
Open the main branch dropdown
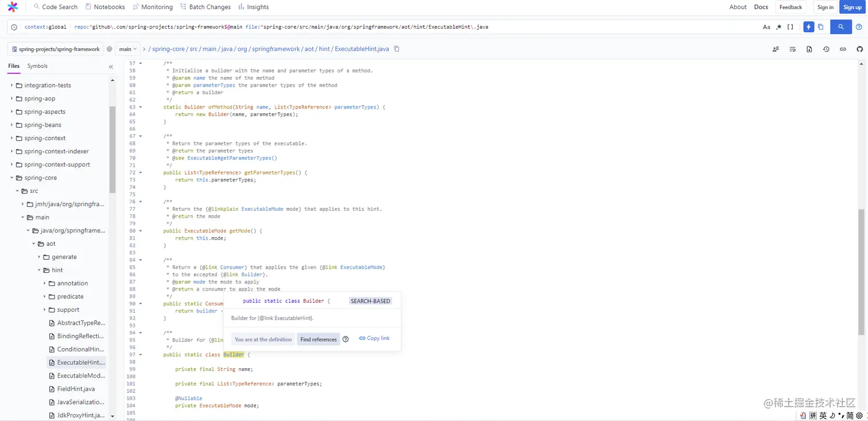(128, 49)
